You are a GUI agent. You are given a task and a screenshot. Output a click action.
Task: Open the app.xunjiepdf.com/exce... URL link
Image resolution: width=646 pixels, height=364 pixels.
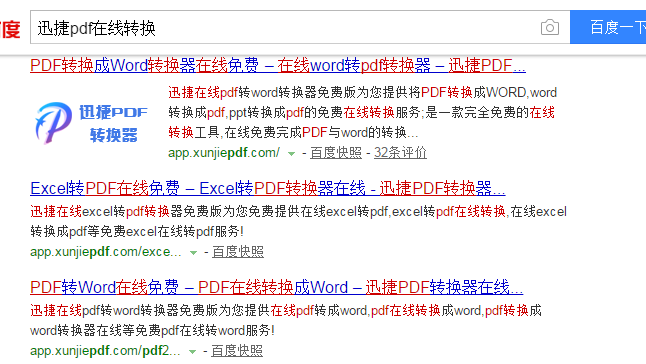pos(106,252)
